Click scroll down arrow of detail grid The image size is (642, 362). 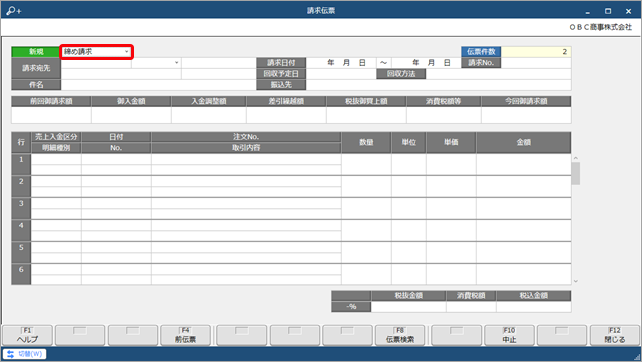pyautogui.click(x=576, y=281)
